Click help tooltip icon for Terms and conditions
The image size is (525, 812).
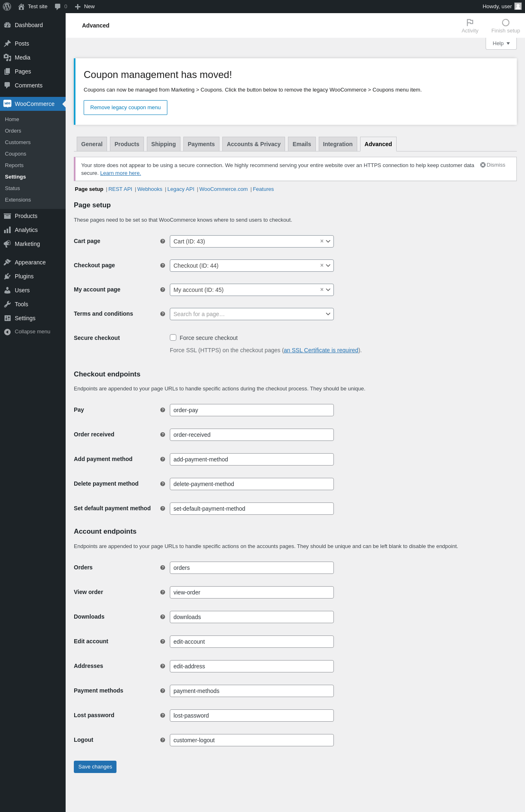[x=162, y=314]
